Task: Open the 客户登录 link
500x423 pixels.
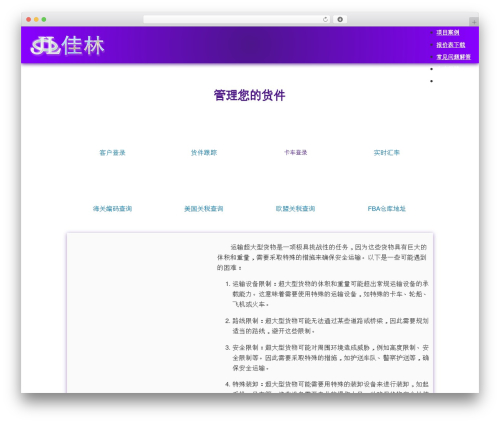Action: click(112, 153)
